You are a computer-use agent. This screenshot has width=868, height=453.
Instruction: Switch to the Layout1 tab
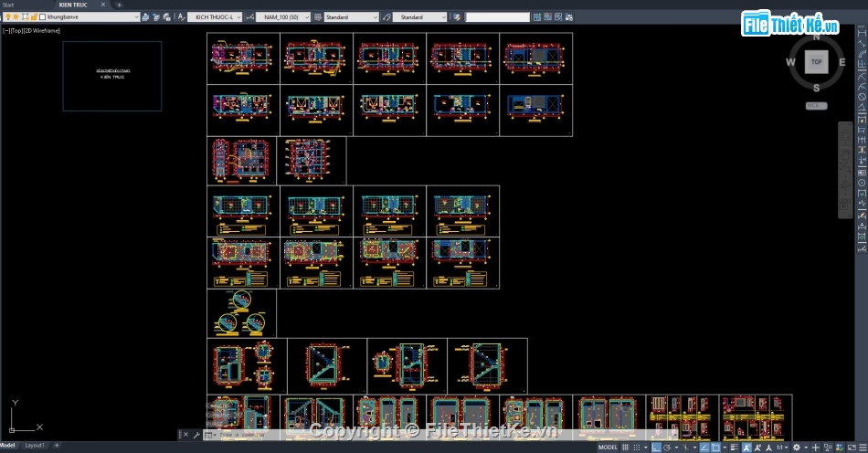tap(35, 446)
